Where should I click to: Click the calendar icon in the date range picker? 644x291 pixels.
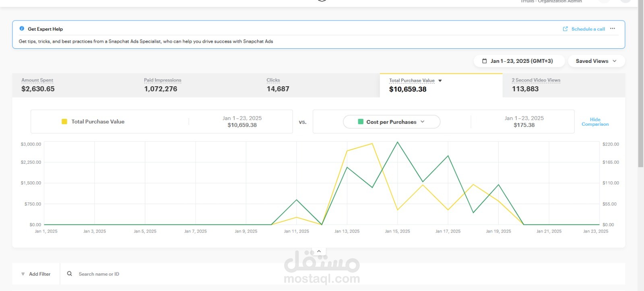coord(485,61)
